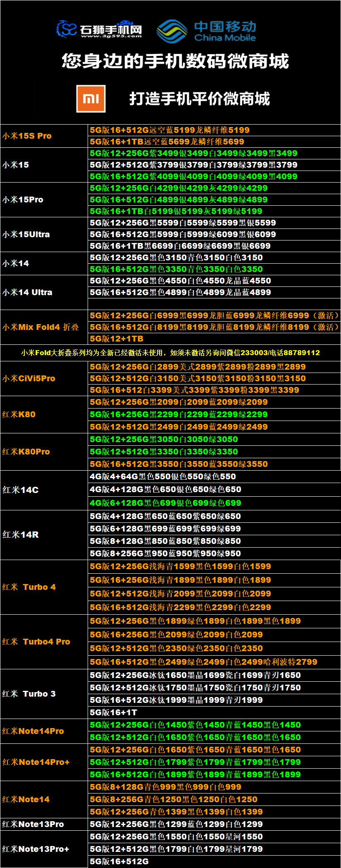The width and height of the screenshot is (341, 868).
Task: Click the 12+256G 青色1399 row
Action: point(215,812)
